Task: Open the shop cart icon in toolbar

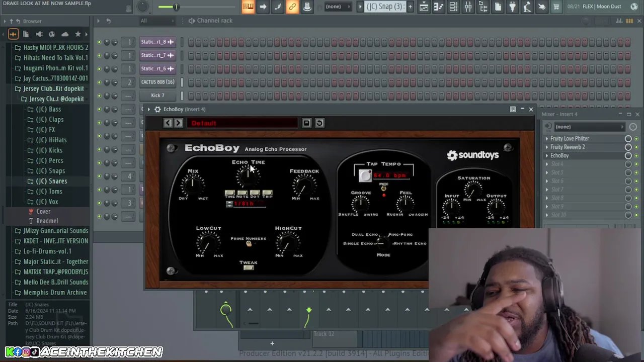Action: coord(556,7)
